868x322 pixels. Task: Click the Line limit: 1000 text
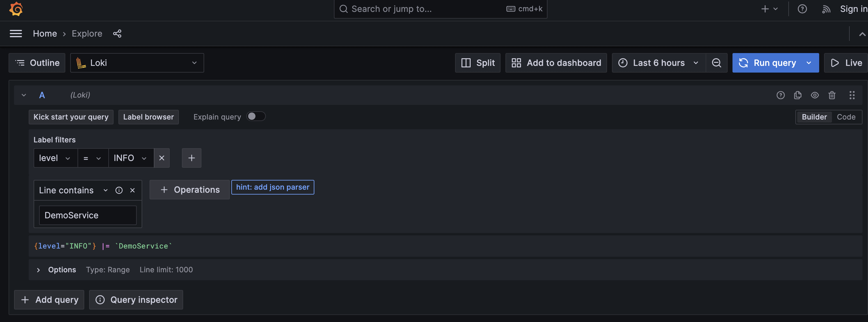(x=166, y=270)
